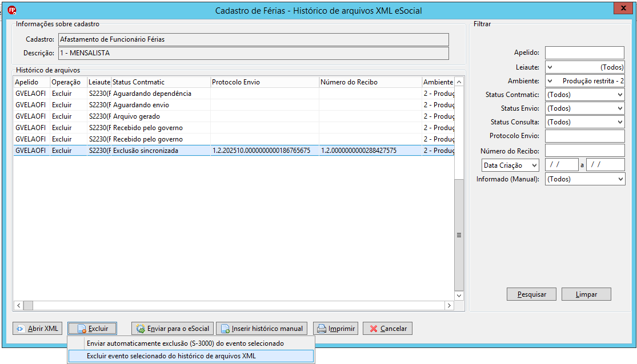
Task: Expand the Status Envio dropdown
Action: [x=620, y=108]
